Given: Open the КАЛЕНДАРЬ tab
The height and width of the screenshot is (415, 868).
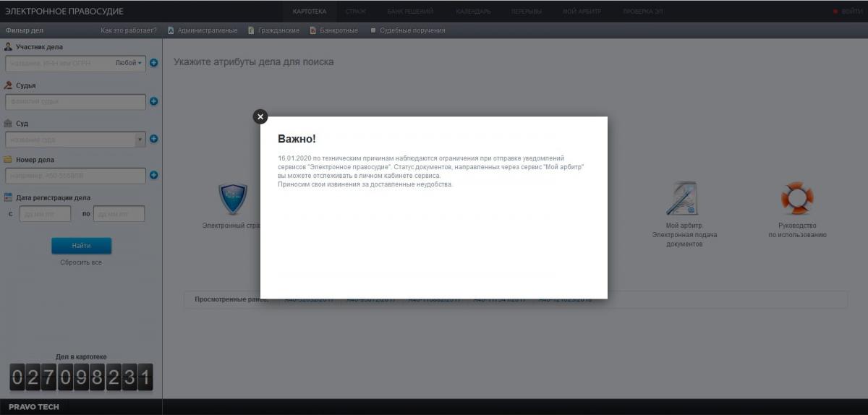Looking at the screenshot, I should pos(473,12).
